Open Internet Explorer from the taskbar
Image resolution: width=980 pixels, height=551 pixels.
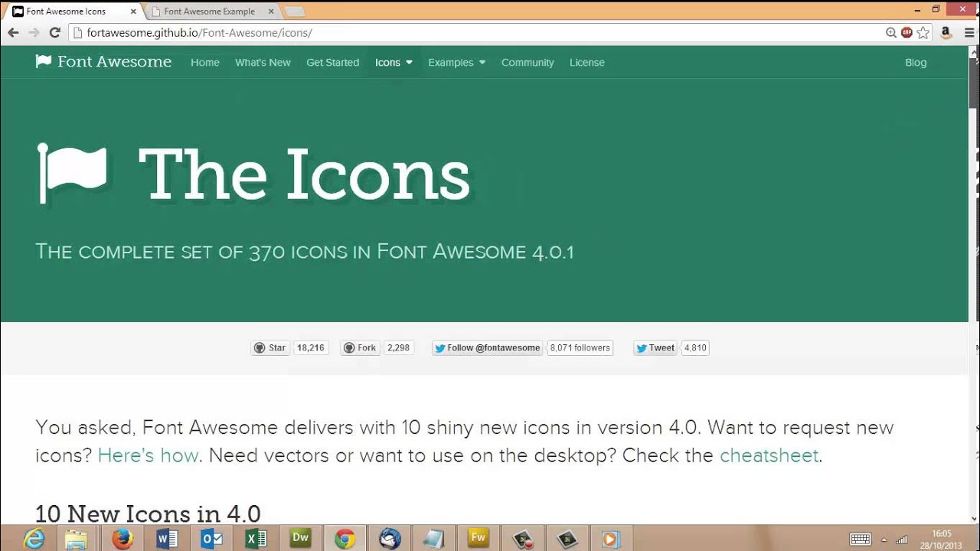pos(34,539)
